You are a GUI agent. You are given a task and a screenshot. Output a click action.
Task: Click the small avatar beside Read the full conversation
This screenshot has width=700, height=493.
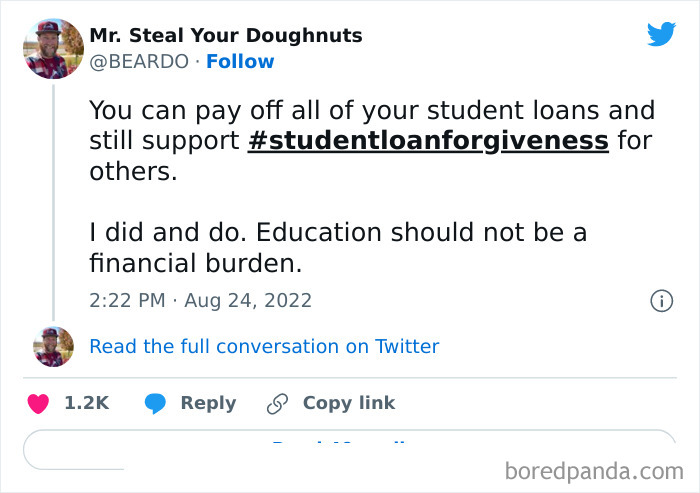(x=53, y=346)
